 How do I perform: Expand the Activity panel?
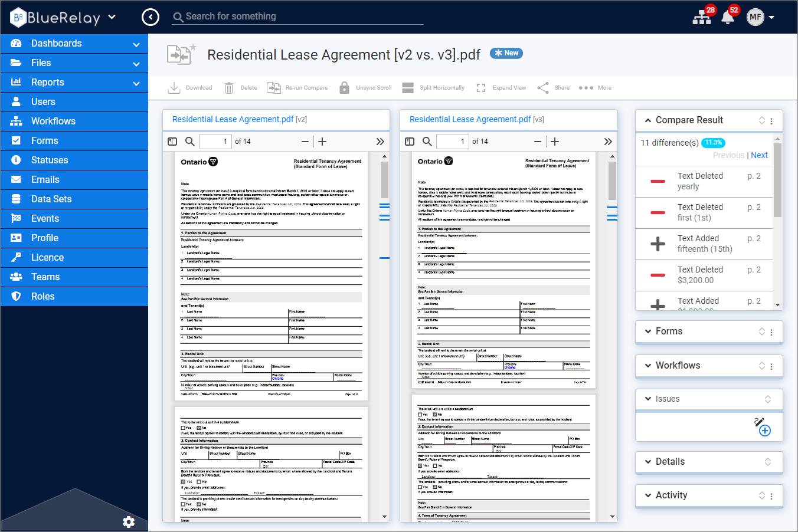[x=648, y=495]
